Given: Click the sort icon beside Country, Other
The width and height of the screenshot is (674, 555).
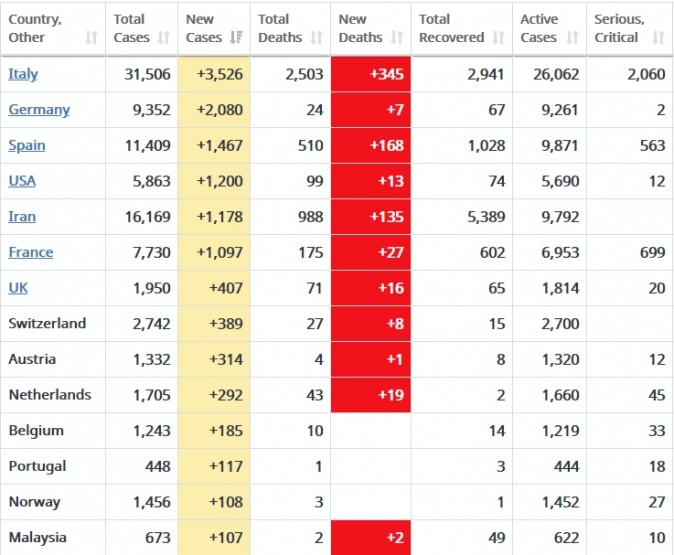Looking at the screenshot, I should pos(92,38).
